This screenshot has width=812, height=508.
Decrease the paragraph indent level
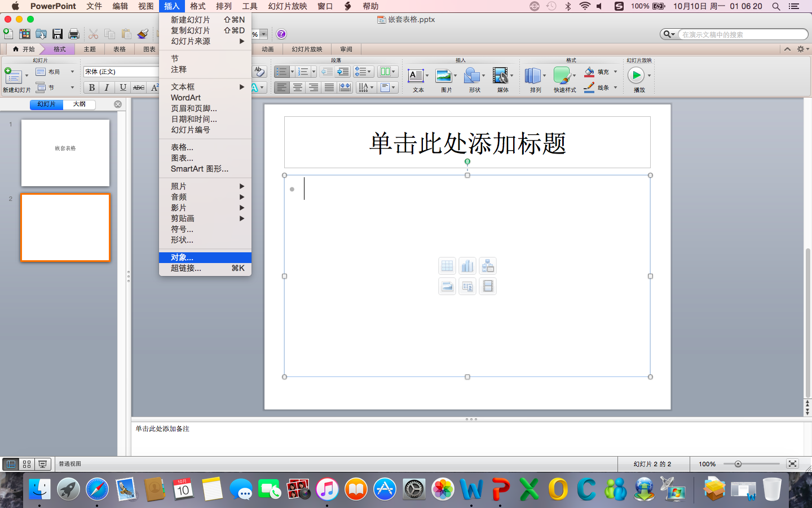point(327,72)
